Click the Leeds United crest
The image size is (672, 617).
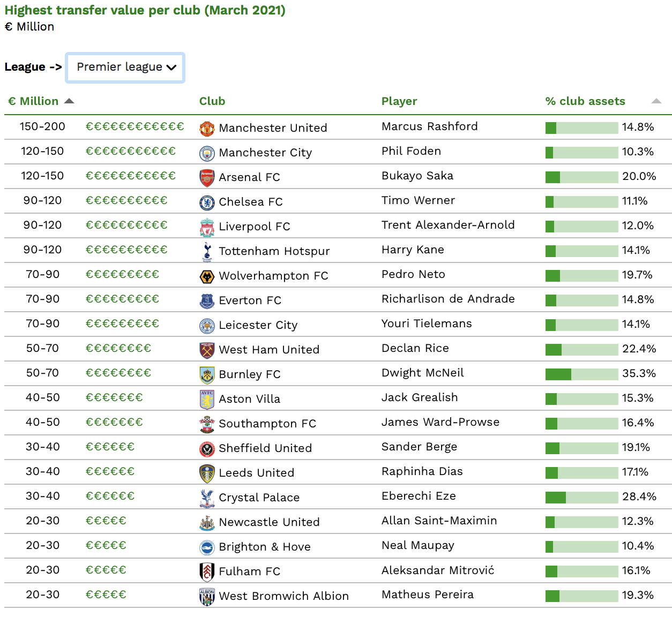pos(207,473)
